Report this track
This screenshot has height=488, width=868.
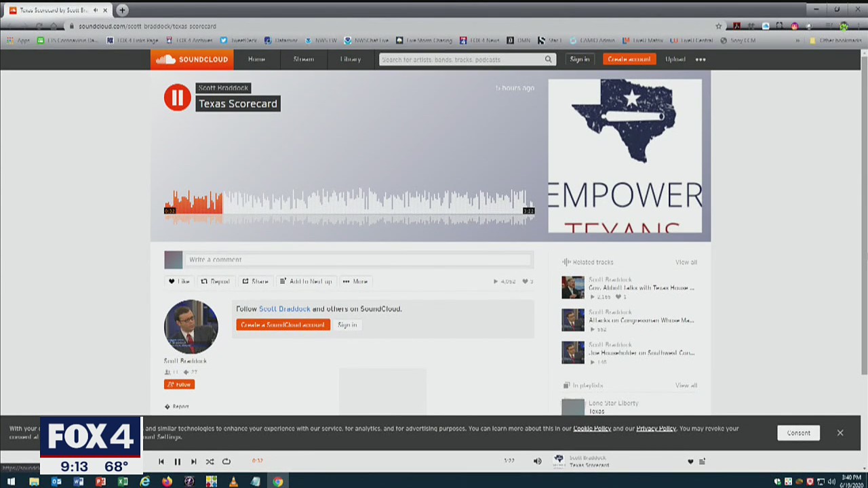(x=176, y=407)
